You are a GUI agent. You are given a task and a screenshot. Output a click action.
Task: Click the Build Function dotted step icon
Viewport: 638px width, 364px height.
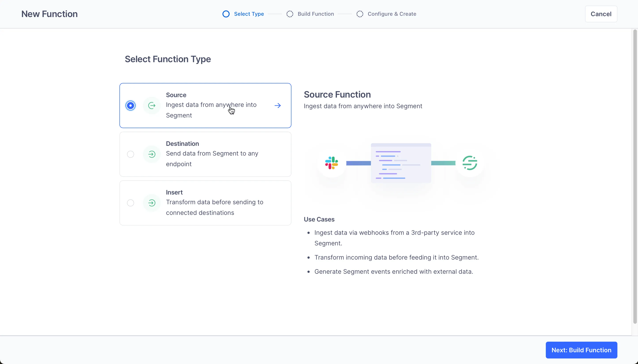point(290,14)
